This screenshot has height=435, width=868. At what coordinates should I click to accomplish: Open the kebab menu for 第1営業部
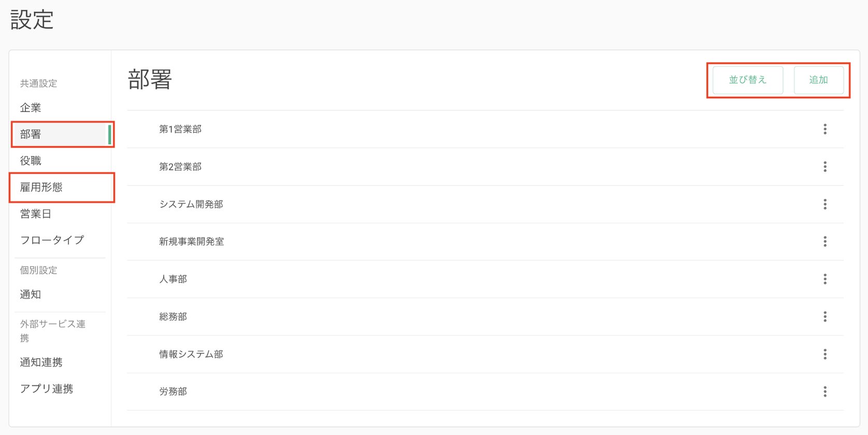pos(825,129)
